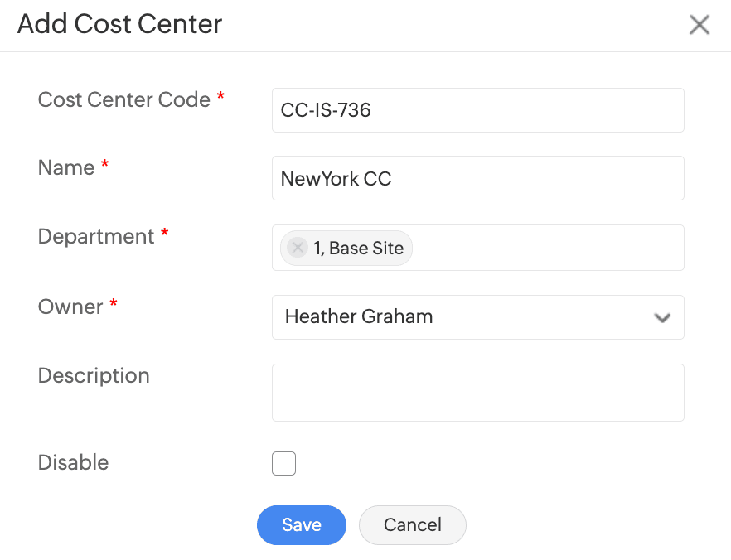Focus the Cost Center Code field
The width and height of the screenshot is (731, 560).
point(477,110)
